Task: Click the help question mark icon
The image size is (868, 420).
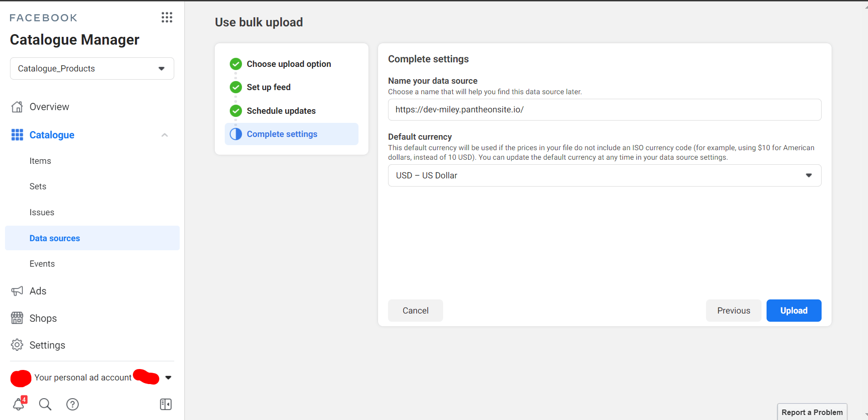Action: click(x=73, y=404)
